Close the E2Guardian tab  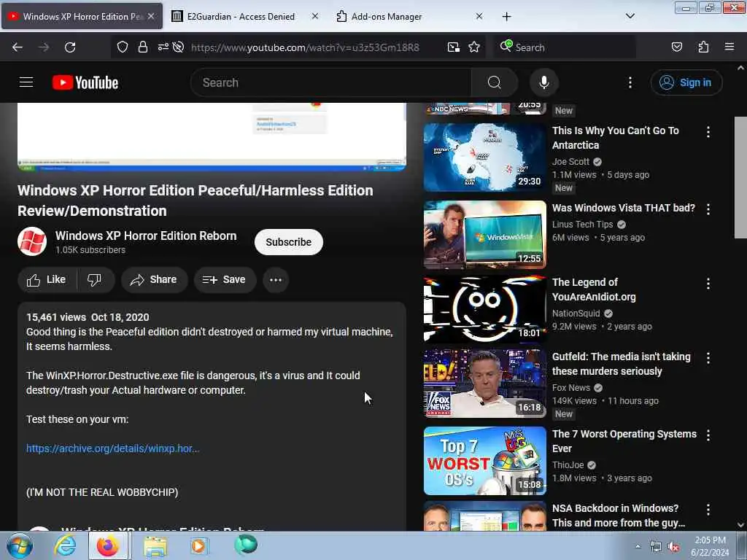(x=314, y=16)
